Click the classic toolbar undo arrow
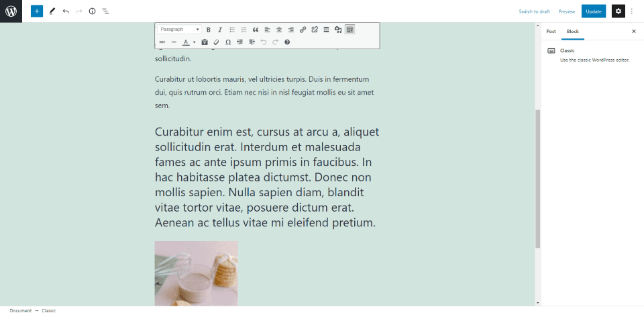 tap(264, 42)
